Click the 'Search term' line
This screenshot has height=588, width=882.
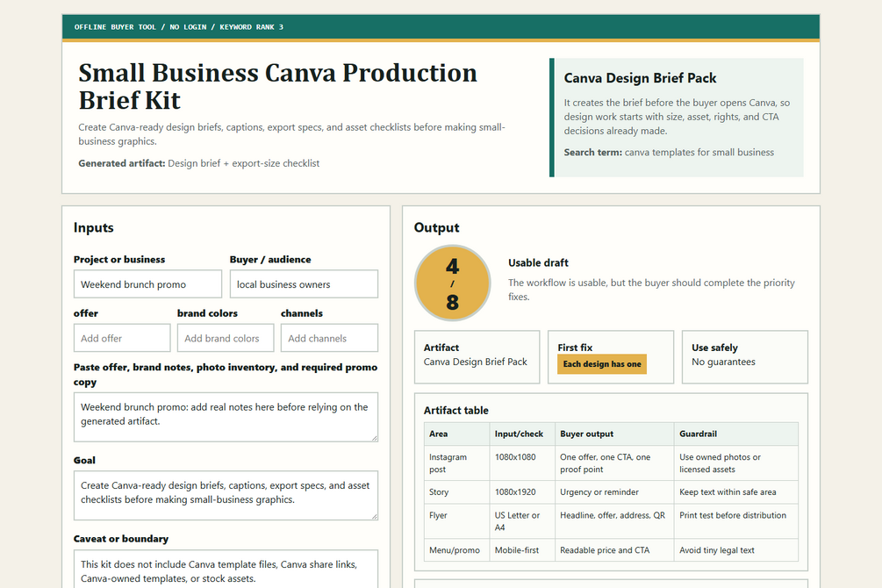[669, 153]
